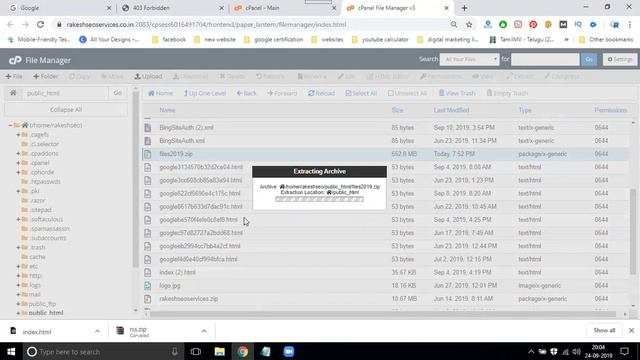Open File Manager Settings

[620, 60]
